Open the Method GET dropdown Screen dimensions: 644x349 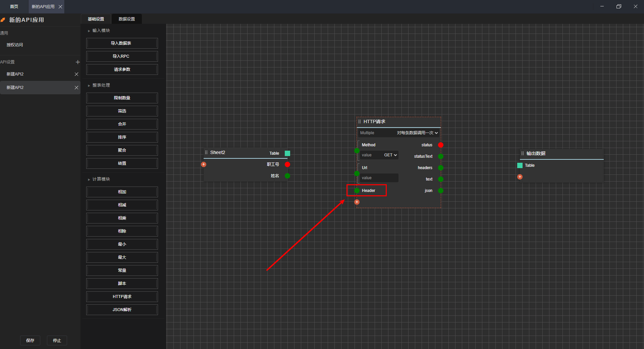click(x=390, y=155)
